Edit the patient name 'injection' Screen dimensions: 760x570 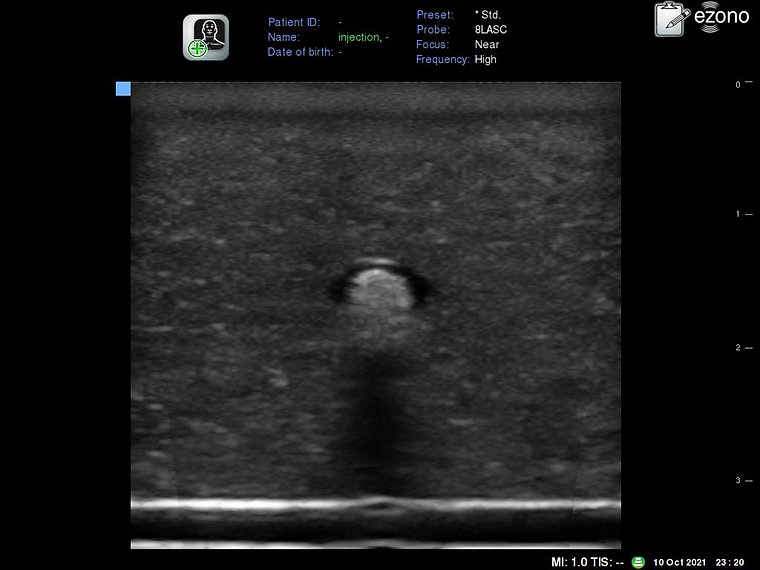pos(359,37)
